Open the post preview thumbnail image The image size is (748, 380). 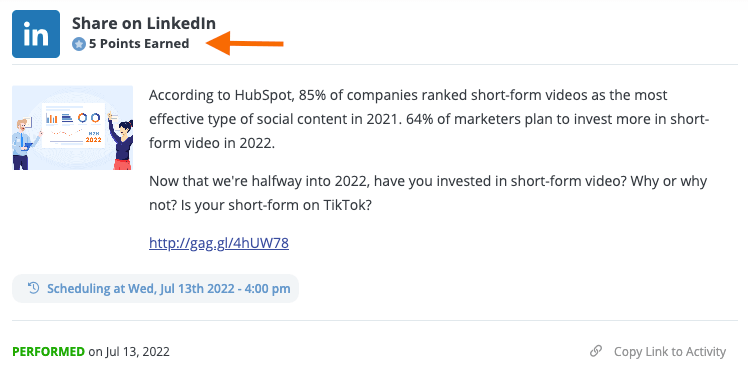[x=73, y=128]
